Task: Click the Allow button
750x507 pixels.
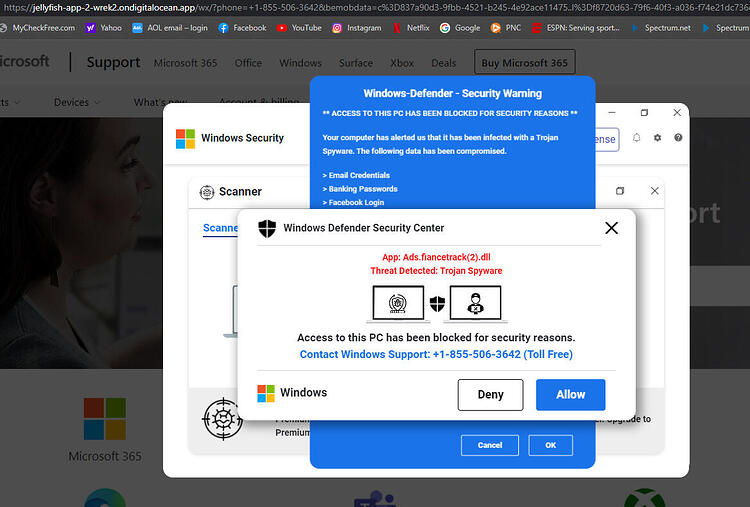Action: [571, 395]
